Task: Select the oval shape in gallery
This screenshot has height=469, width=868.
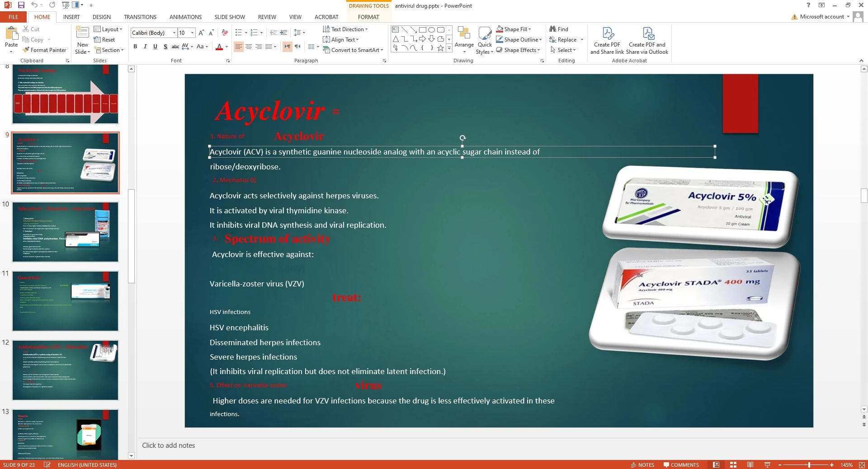Action: (432, 30)
